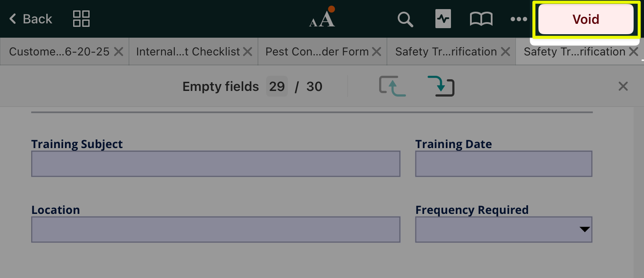This screenshot has width=644, height=278.
Task: Click the Training Date field
Action: point(503,164)
